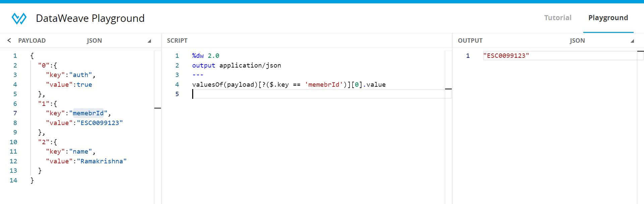
Task: Click the "key":"name" payload line
Action: point(70,152)
